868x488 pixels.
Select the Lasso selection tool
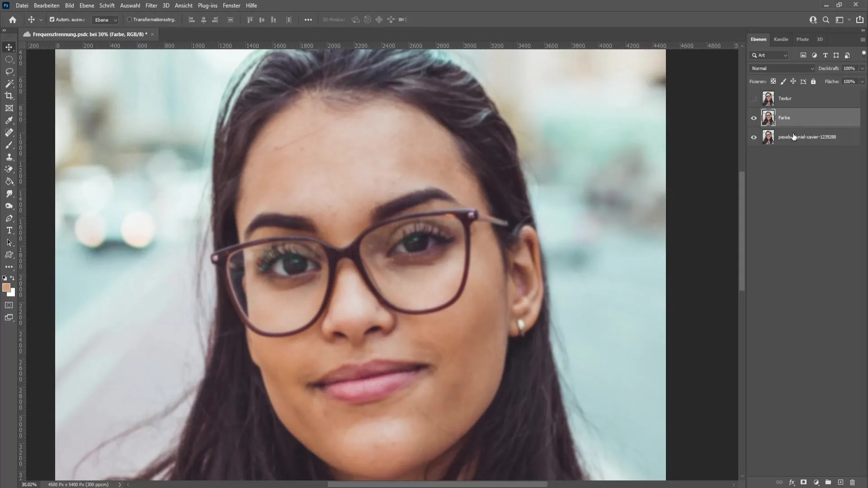pyautogui.click(x=9, y=71)
